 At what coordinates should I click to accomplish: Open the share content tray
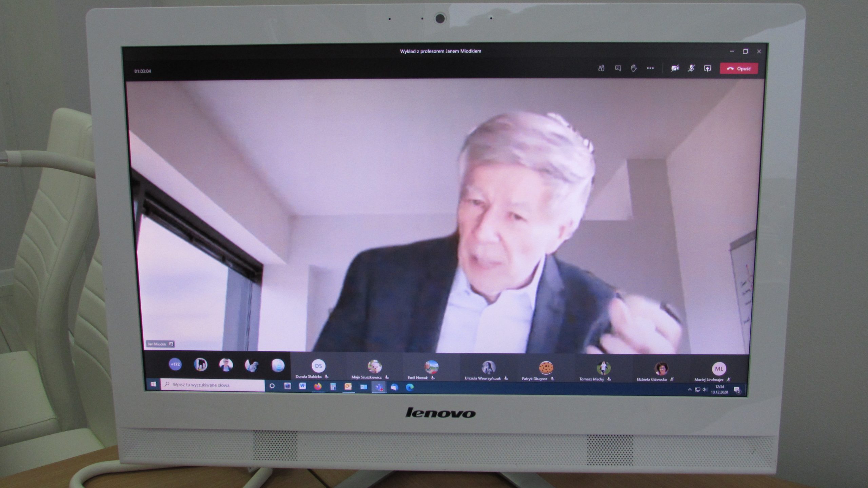click(707, 69)
